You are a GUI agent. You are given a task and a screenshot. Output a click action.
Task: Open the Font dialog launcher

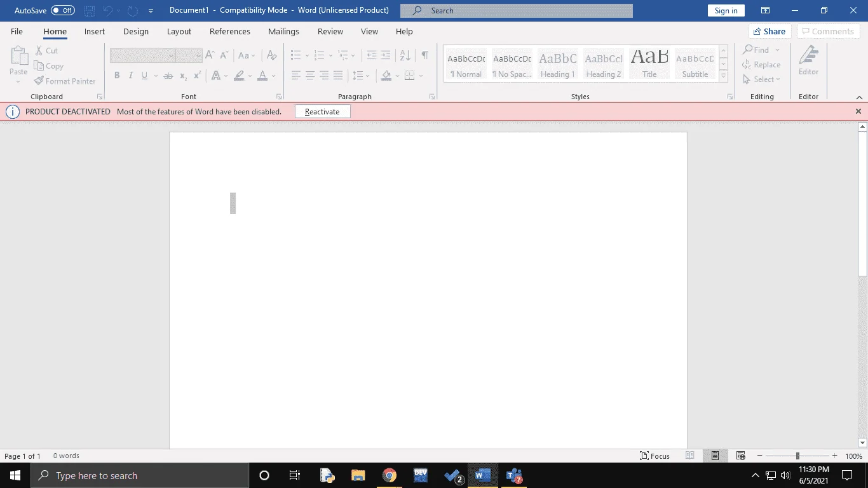pyautogui.click(x=279, y=97)
